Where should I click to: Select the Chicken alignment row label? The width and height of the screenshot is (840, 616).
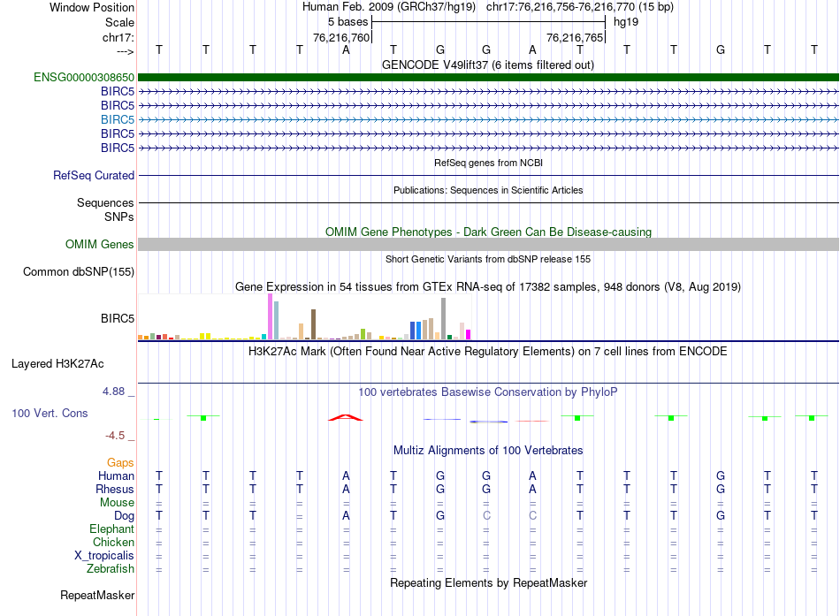113,542
